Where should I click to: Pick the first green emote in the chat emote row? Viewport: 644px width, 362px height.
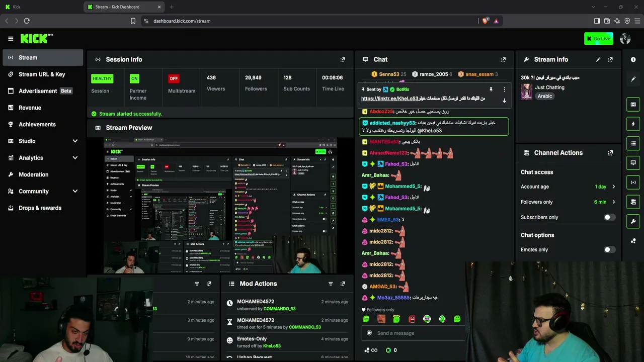(366, 319)
